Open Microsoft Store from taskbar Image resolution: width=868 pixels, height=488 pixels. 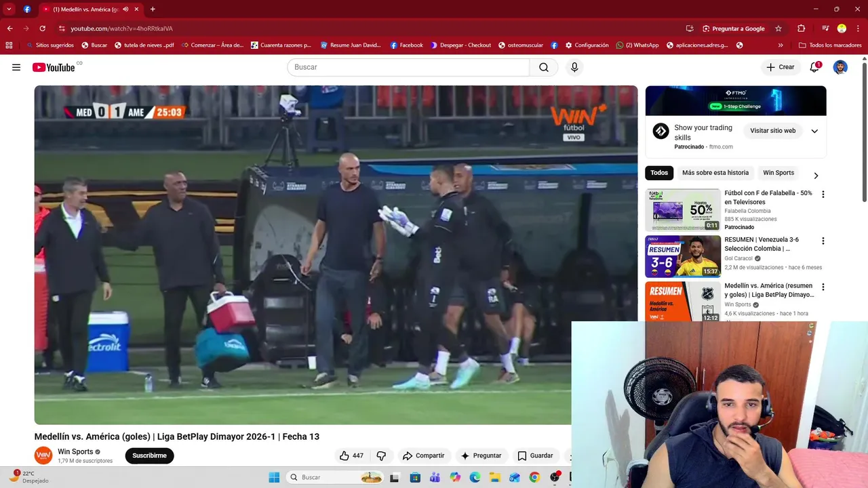[x=414, y=477]
